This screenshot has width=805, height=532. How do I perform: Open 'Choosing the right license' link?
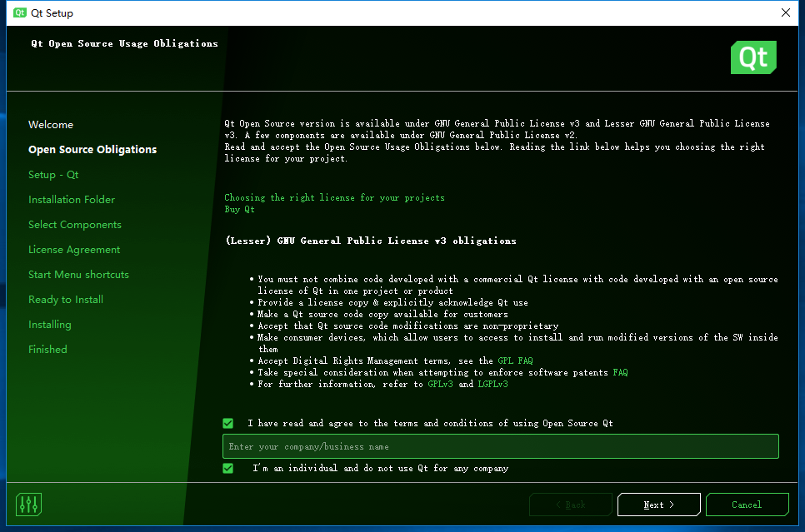click(x=334, y=197)
